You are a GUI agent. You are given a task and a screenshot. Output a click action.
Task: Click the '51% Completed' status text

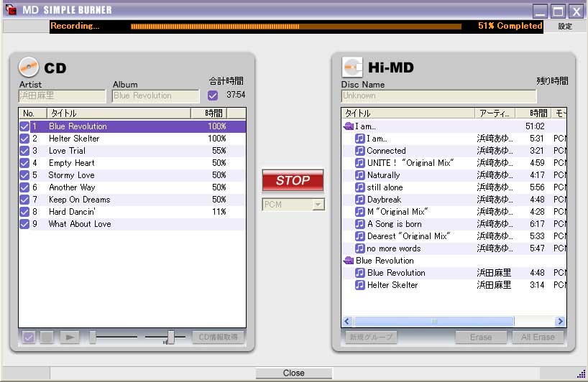point(510,26)
